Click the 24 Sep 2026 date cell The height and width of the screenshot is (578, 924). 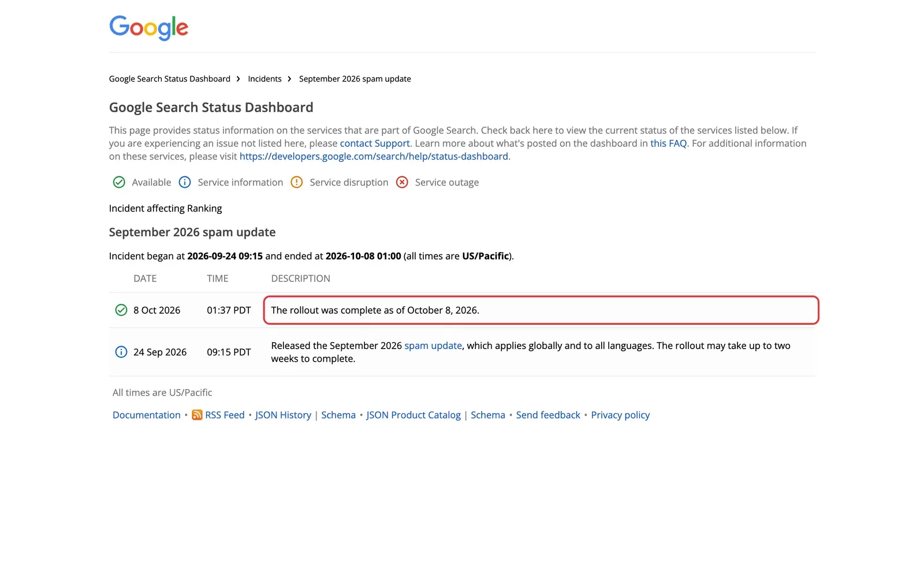160,352
